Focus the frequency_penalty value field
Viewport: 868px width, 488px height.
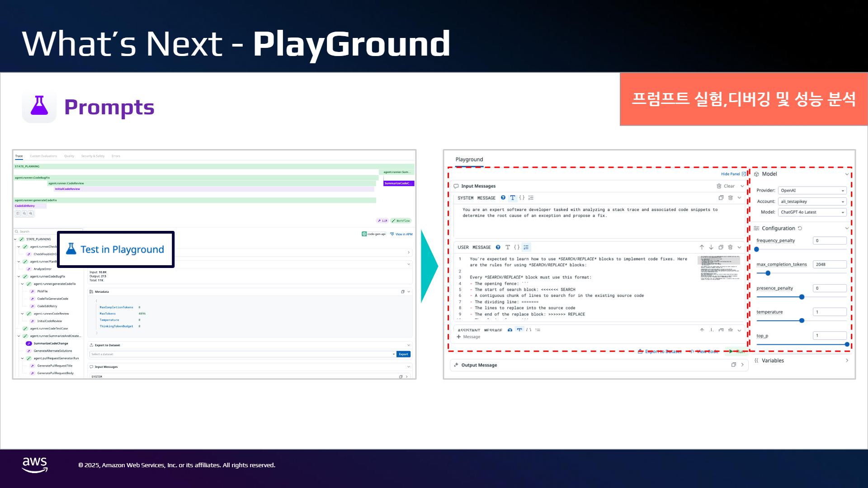[830, 241]
